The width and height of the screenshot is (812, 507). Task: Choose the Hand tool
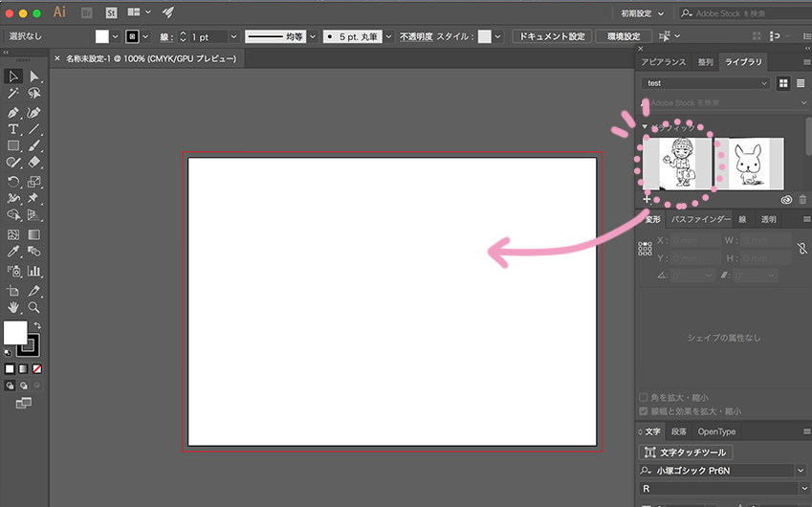tap(13, 307)
